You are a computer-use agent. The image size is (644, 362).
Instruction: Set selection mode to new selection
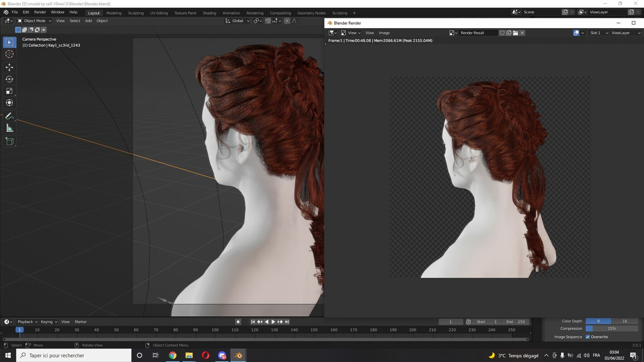(18, 30)
